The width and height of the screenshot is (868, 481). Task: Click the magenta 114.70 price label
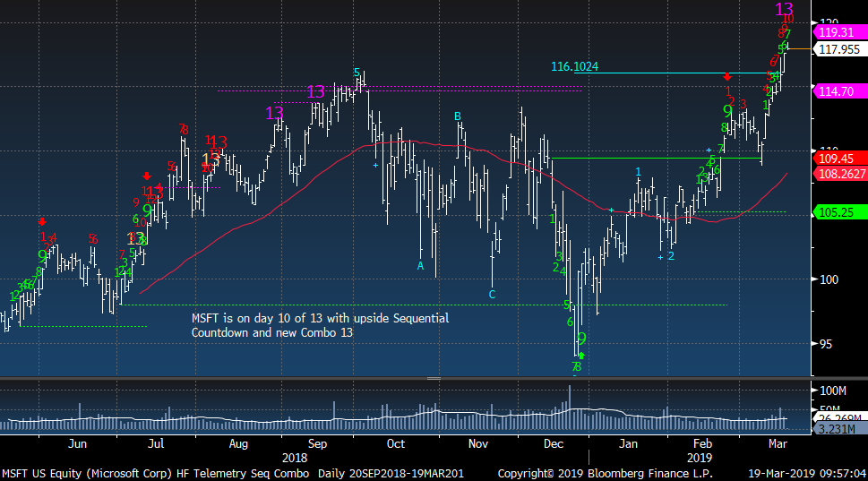[x=838, y=91]
